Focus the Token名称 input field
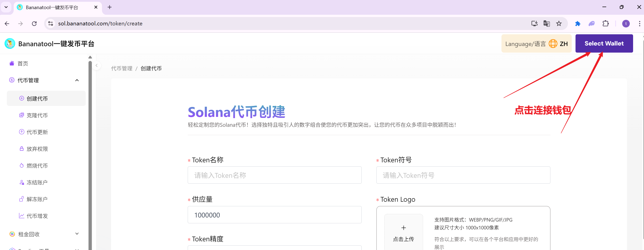 [x=274, y=175]
